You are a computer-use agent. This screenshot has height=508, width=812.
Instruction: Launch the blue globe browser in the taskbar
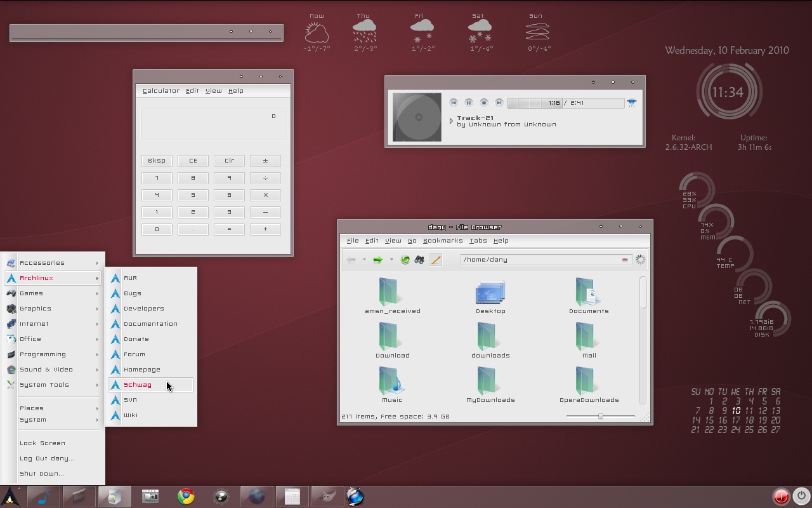pyautogui.click(x=355, y=497)
